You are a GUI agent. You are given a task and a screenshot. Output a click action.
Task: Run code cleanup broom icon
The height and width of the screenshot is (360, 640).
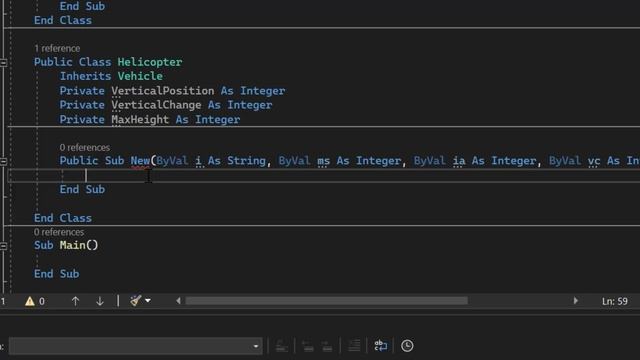136,301
